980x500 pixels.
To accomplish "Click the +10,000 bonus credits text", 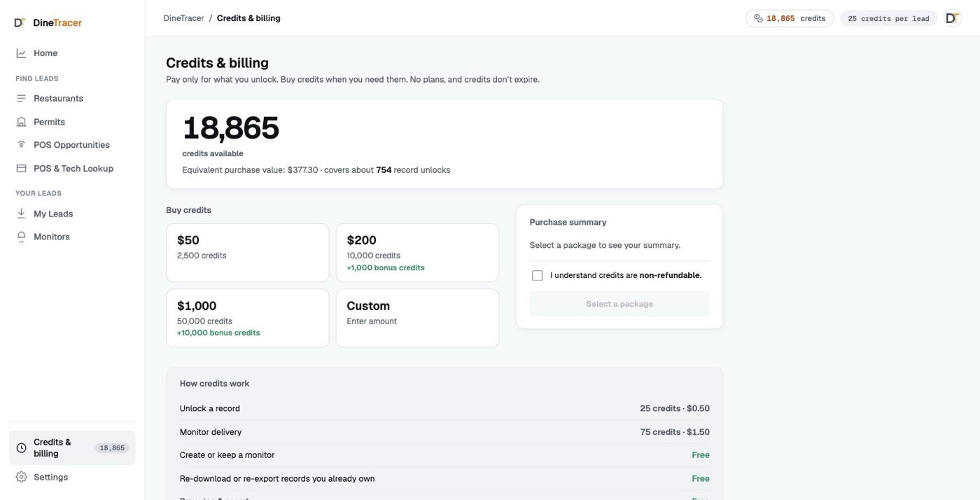I will (x=218, y=333).
